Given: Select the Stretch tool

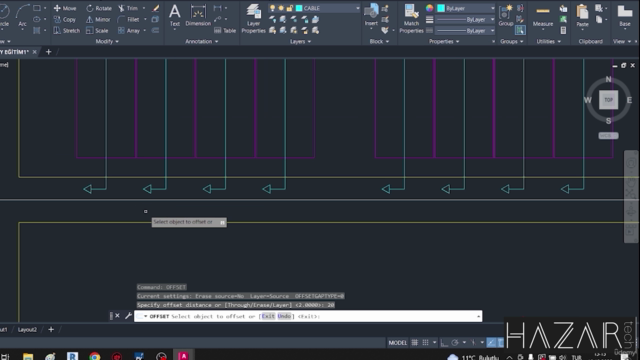Looking at the screenshot, I should pyautogui.click(x=67, y=30).
